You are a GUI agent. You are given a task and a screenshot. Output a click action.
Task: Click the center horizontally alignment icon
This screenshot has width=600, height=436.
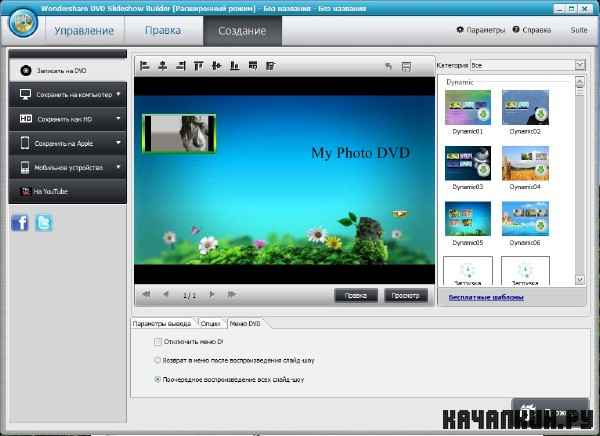[x=163, y=66]
